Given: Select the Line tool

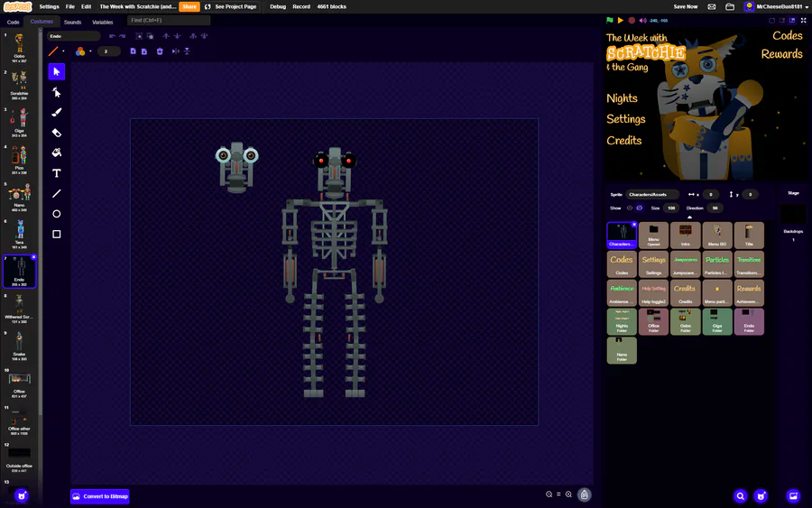Looking at the screenshot, I should coord(57,193).
